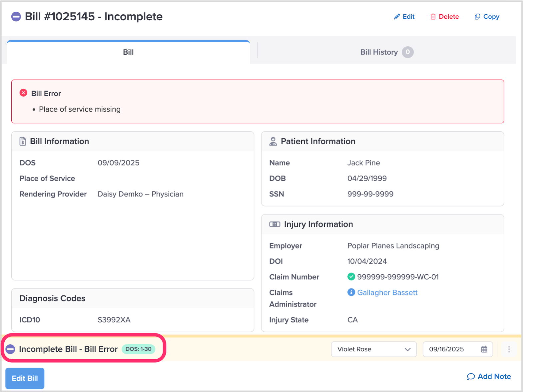Click the Copy bill icon

click(x=477, y=17)
